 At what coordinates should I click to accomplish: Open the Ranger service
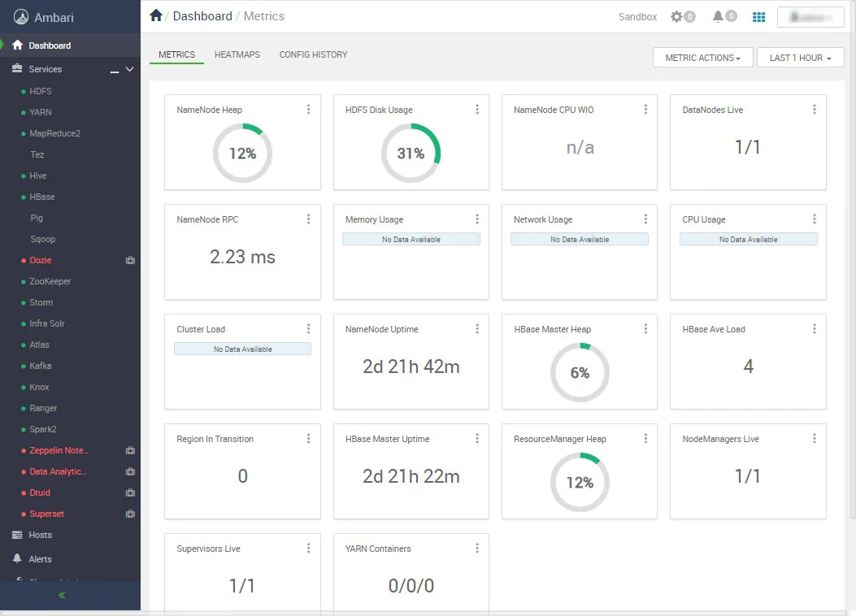click(43, 408)
